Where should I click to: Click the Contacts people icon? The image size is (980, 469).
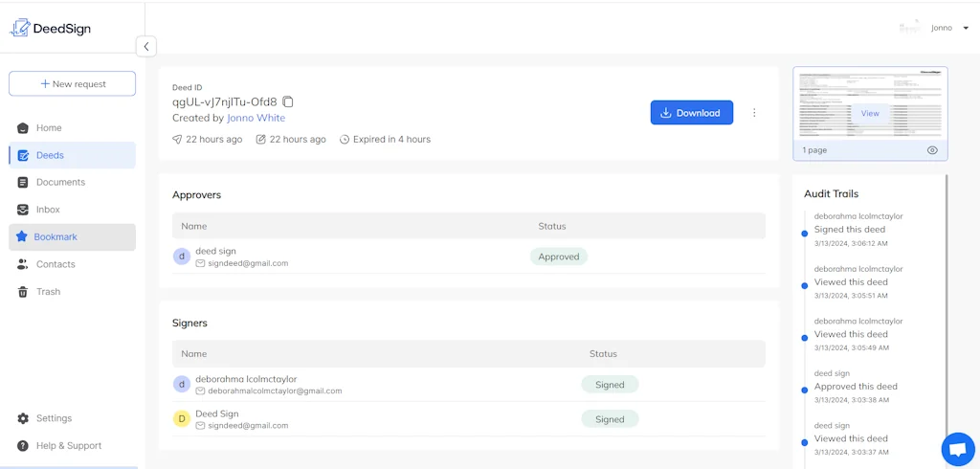tap(23, 264)
